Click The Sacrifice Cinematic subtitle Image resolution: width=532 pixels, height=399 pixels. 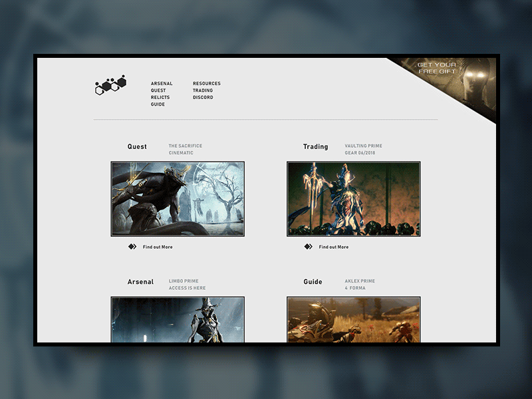tap(186, 149)
